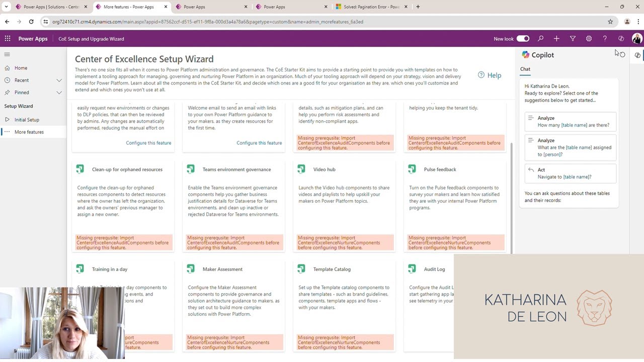
Task: Switch to 'Solved: Pagination Error' browser tab
Action: (x=371, y=7)
